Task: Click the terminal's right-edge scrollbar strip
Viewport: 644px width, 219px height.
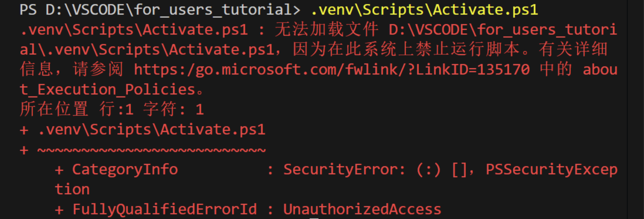Action: point(635,109)
